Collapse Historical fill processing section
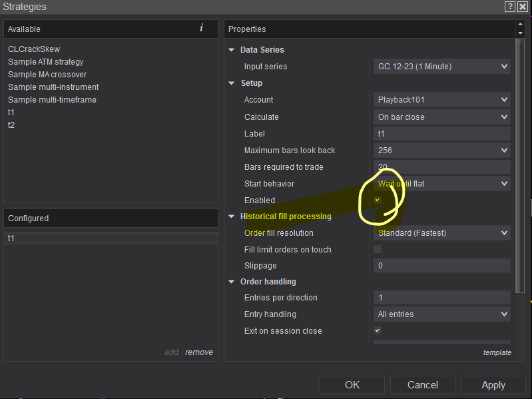Screen dimensions: 532x399 pos(232,216)
